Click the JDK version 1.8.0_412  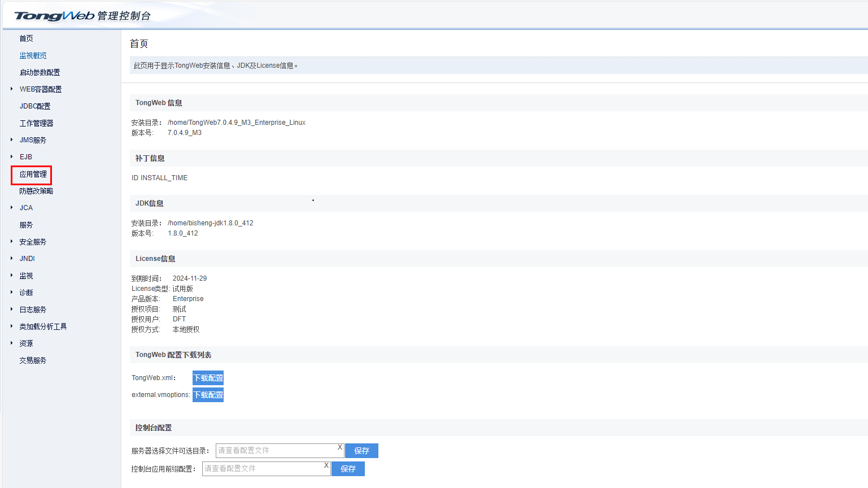coord(183,233)
